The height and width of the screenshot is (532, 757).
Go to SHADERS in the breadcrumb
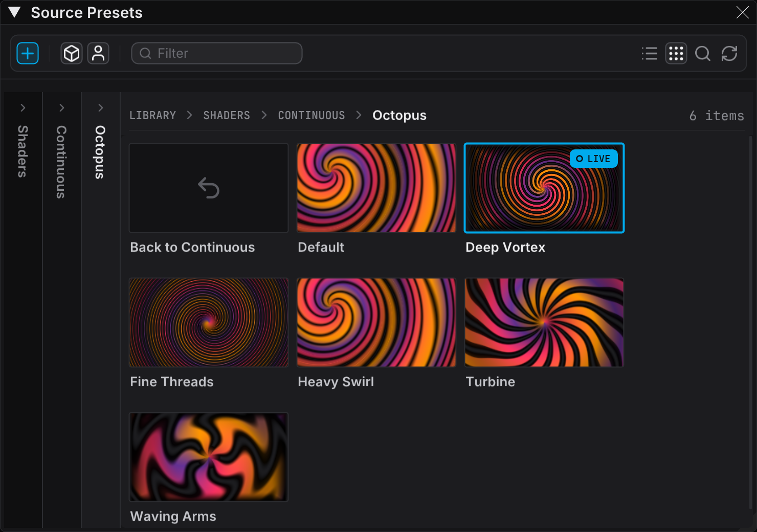pos(227,116)
